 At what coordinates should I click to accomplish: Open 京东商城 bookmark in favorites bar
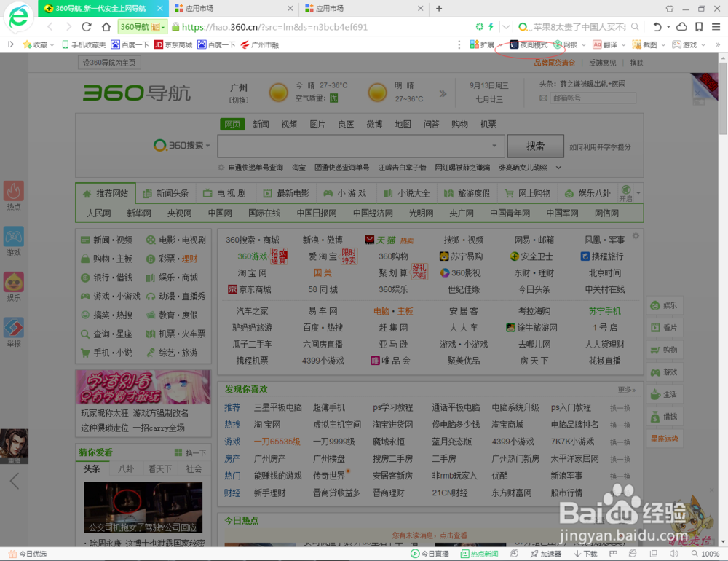(173, 44)
